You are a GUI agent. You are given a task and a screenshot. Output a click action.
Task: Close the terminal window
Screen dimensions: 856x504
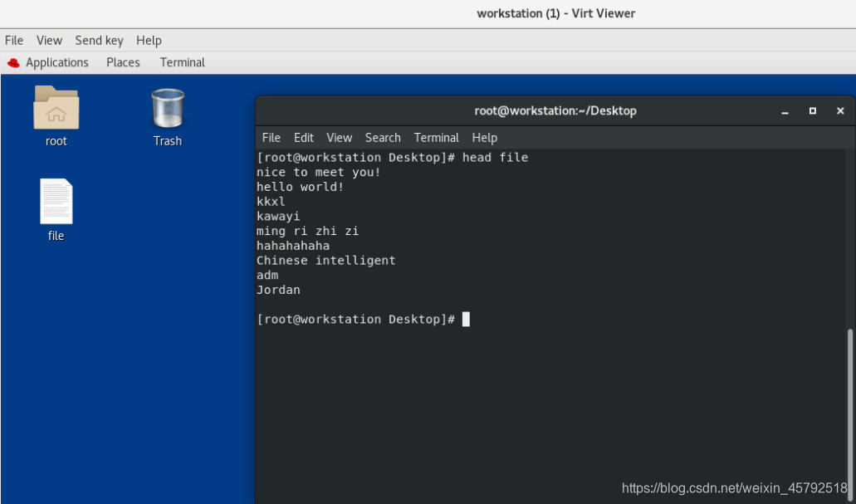840,111
